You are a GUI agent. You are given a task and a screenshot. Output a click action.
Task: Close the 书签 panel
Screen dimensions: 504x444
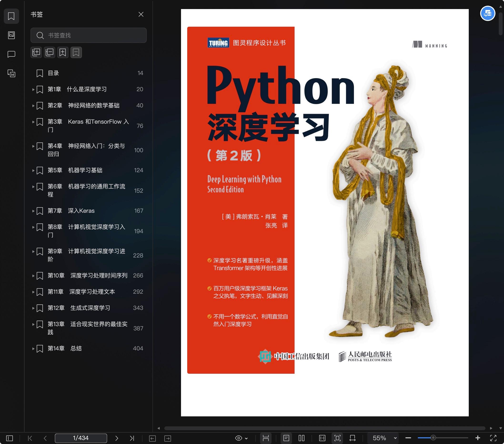coord(141,14)
